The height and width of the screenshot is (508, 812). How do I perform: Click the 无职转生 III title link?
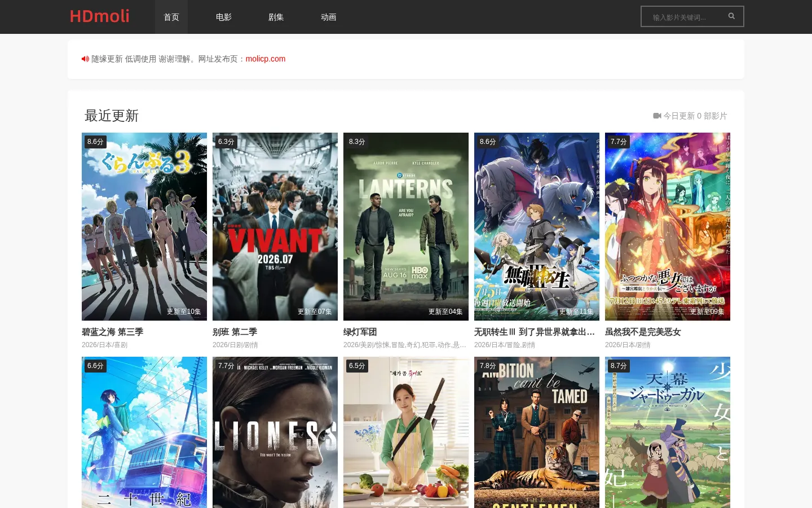(x=535, y=332)
